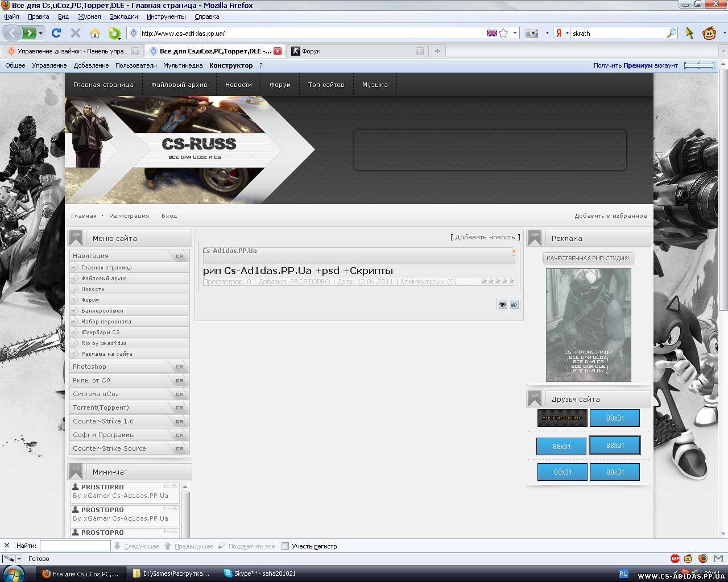This screenshot has height=582, width=728.
Task: Click the URL address bar field
Action: click(312, 33)
